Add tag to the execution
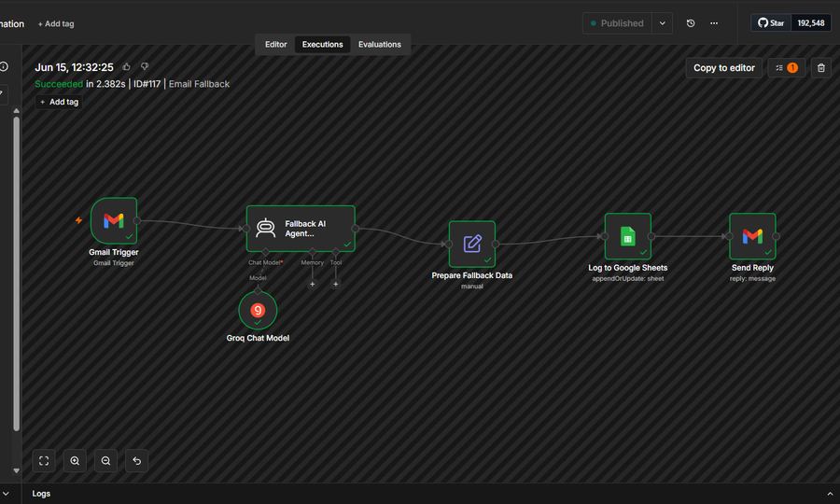The height and width of the screenshot is (504, 840). click(x=59, y=102)
